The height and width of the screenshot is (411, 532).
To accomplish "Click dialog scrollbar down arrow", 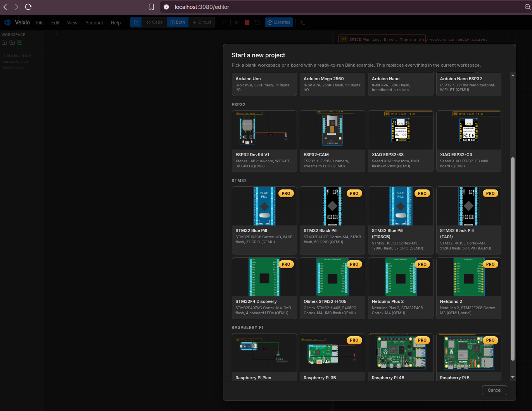I will point(513,377).
